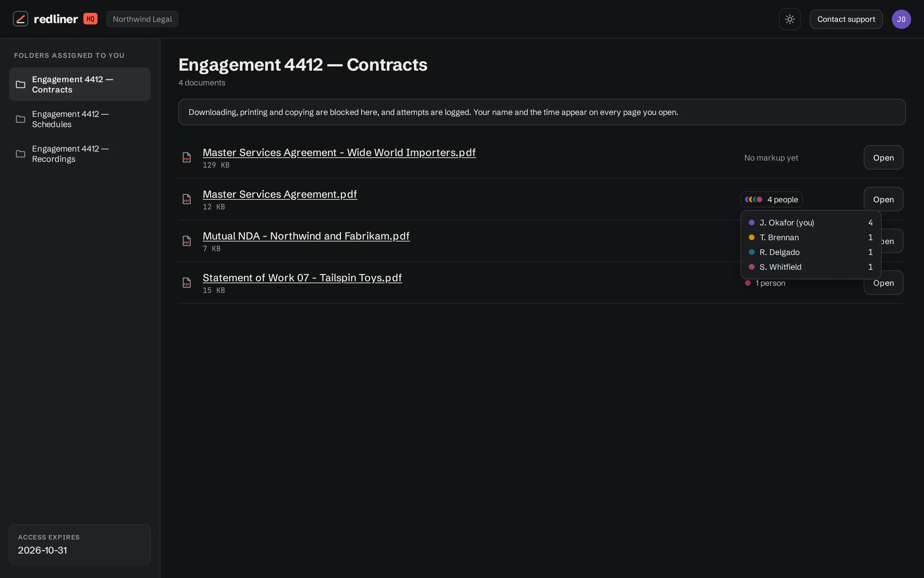The image size is (924, 578).
Task: Open Master Services Agreement - Wide World Importers.pdf link
Action: (x=339, y=153)
